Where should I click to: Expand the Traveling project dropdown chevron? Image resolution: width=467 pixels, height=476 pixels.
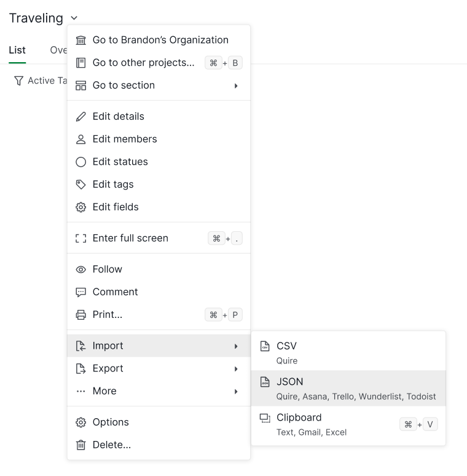point(74,18)
